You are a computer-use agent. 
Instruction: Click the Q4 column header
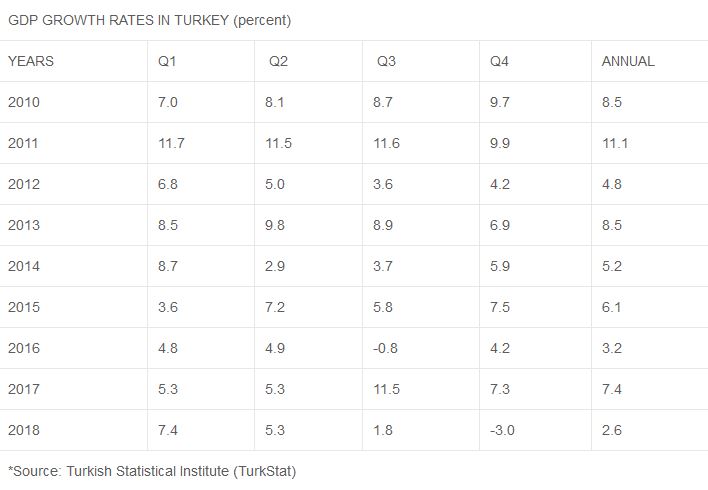coord(499,61)
